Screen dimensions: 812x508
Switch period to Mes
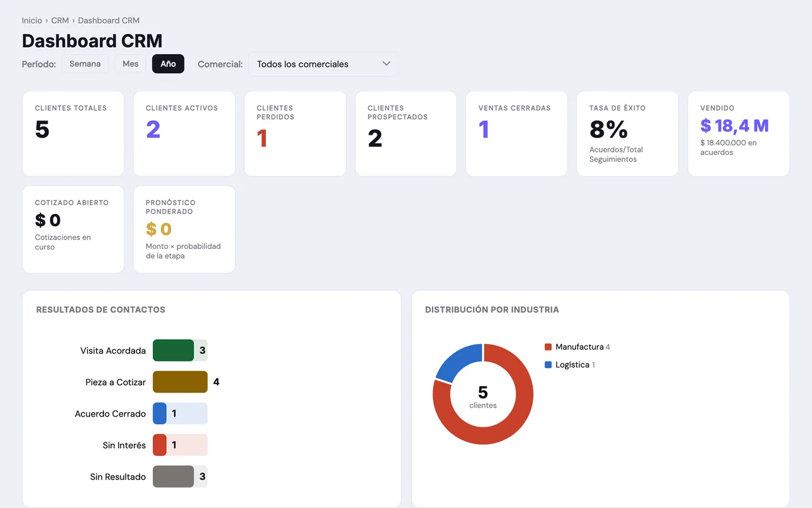coord(131,64)
